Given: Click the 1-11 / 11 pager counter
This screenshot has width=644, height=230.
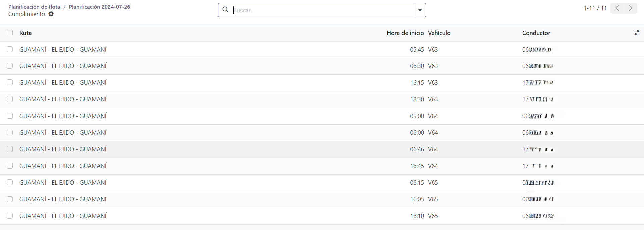Looking at the screenshot, I should pyautogui.click(x=595, y=8).
